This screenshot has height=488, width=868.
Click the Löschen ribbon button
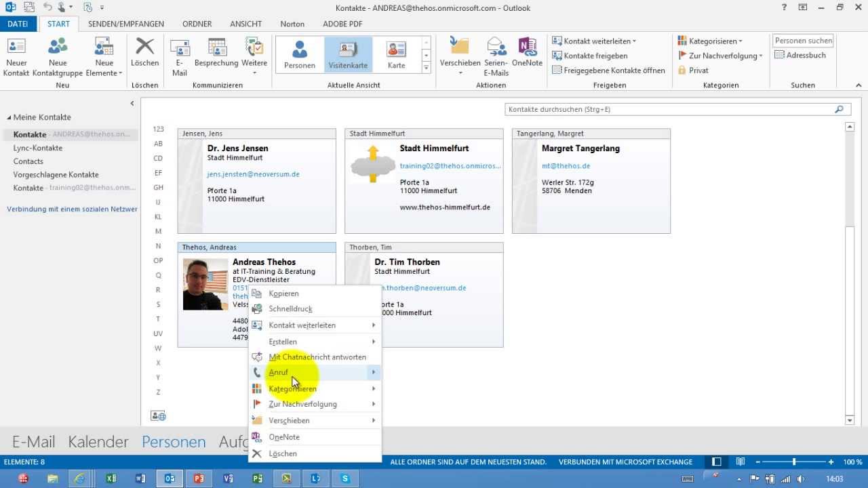(144, 52)
